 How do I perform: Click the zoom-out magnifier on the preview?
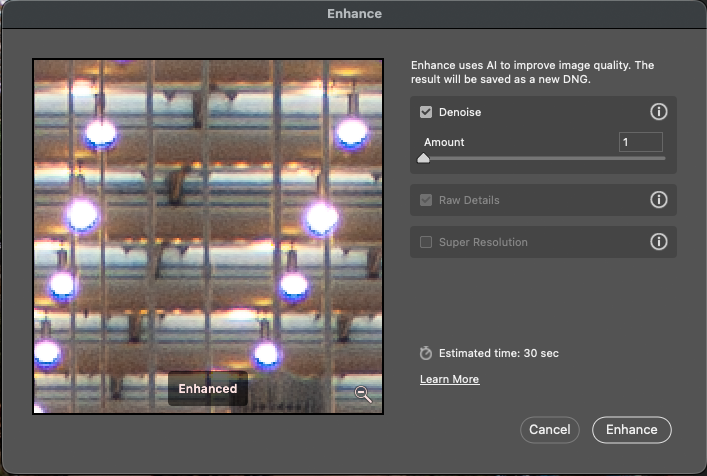363,394
